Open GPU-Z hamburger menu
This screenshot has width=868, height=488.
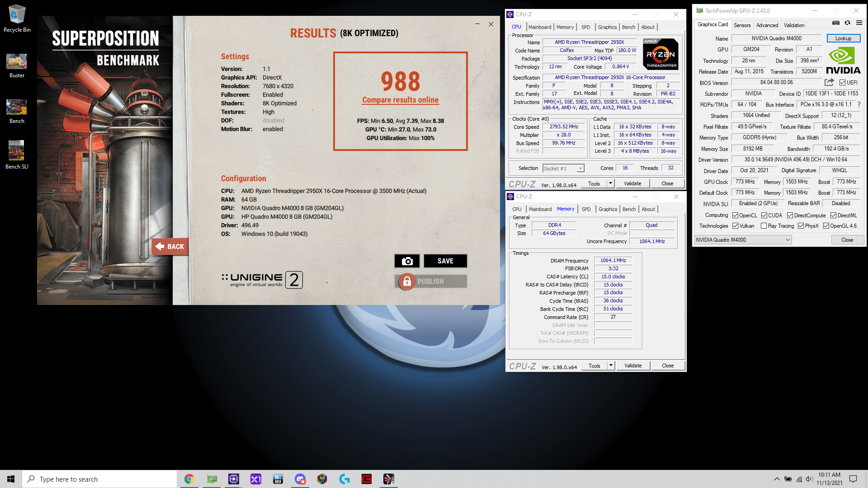pos(859,23)
